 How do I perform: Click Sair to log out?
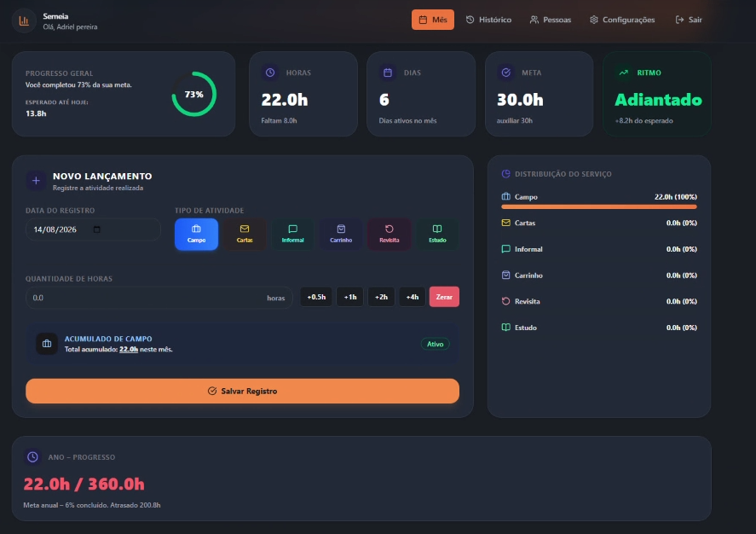pyautogui.click(x=689, y=20)
